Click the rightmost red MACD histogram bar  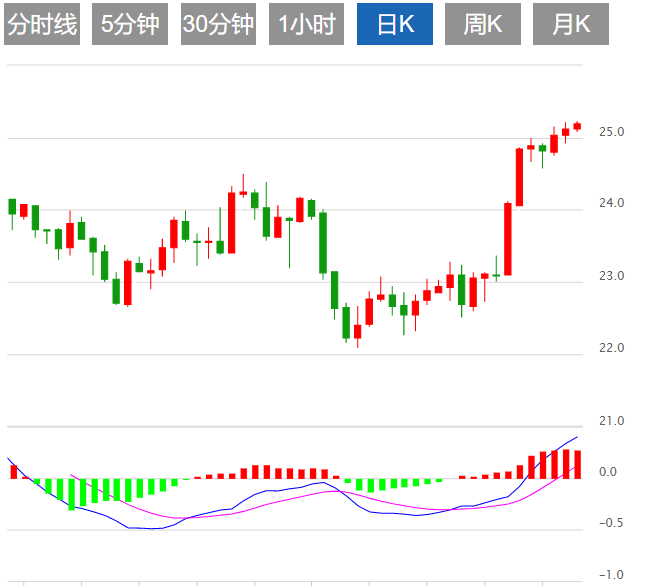577,464
